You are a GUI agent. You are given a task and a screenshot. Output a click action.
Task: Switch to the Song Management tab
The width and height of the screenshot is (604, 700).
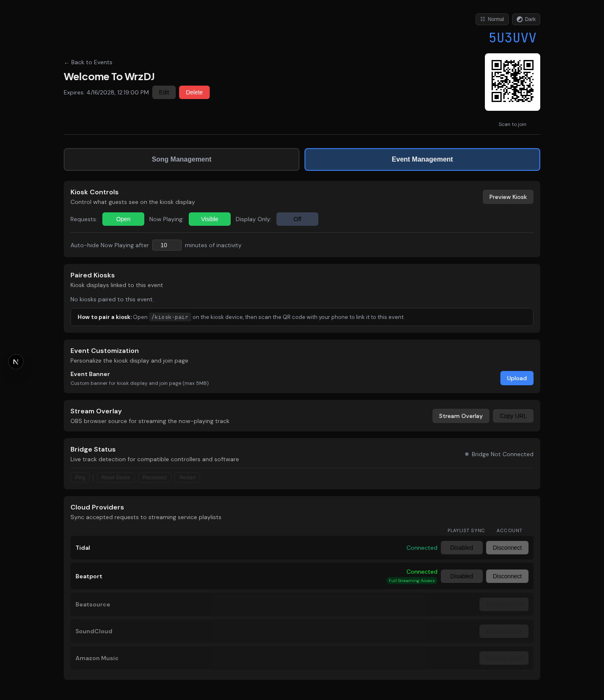coord(182,159)
